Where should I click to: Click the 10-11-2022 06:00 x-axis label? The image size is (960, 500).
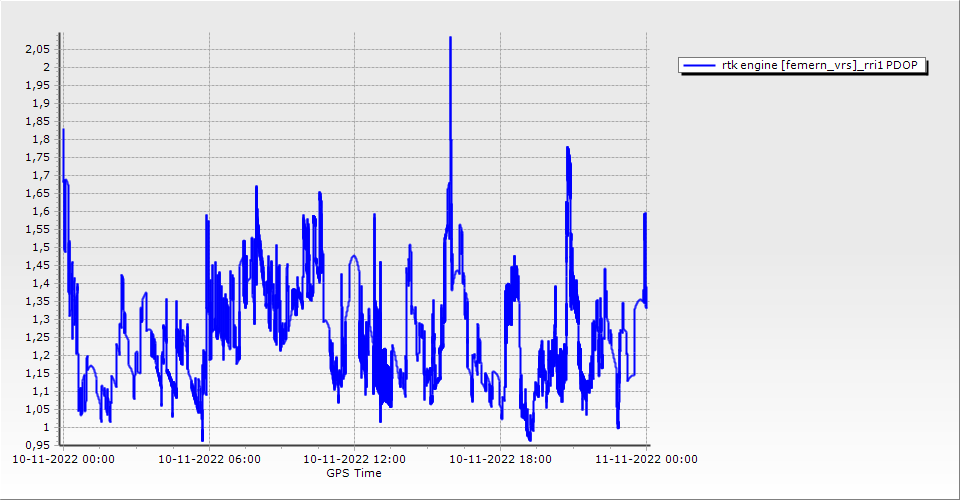[x=209, y=460]
